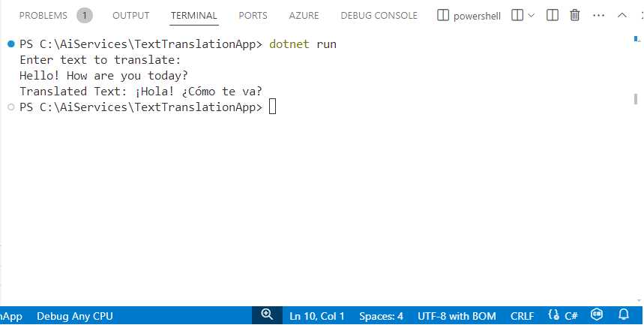Click the split terminal icon

517,15
